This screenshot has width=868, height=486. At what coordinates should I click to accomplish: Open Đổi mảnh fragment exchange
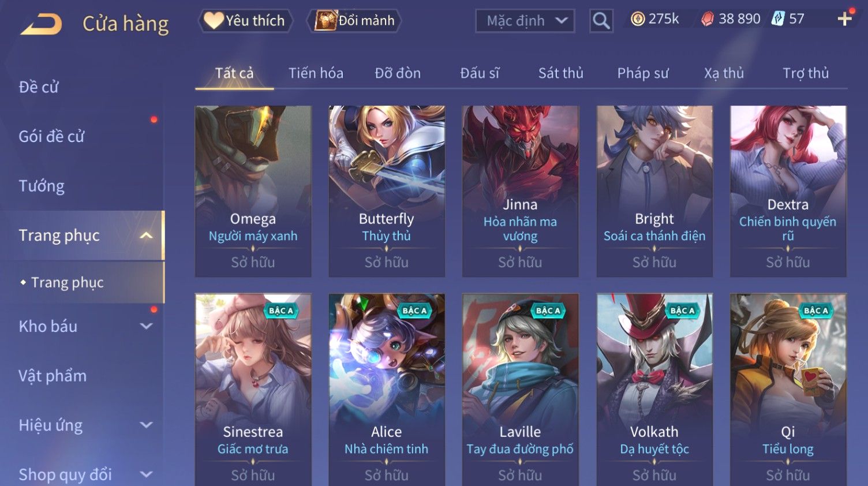(356, 21)
